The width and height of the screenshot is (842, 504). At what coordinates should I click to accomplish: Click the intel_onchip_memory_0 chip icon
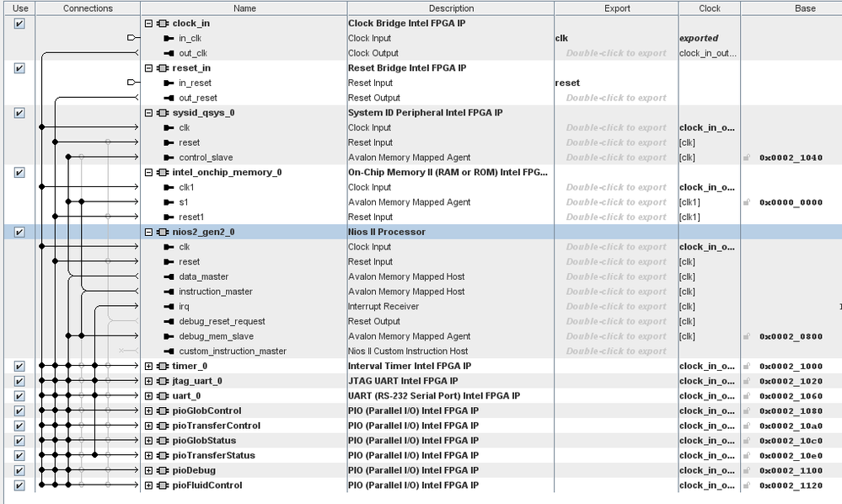163,172
